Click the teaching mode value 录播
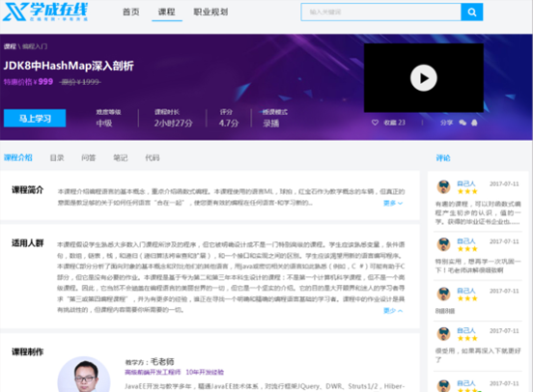Viewport: 533px width, 392px height. [271, 123]
